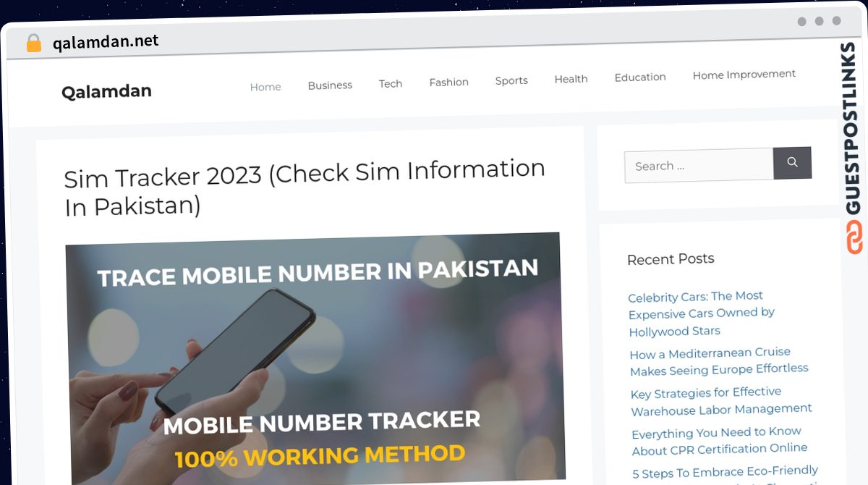The width and height of the screenshot is (868, 485).
Task: Click the Qalamdan site title
Action: pyautogui.click(x=106, y=91)
